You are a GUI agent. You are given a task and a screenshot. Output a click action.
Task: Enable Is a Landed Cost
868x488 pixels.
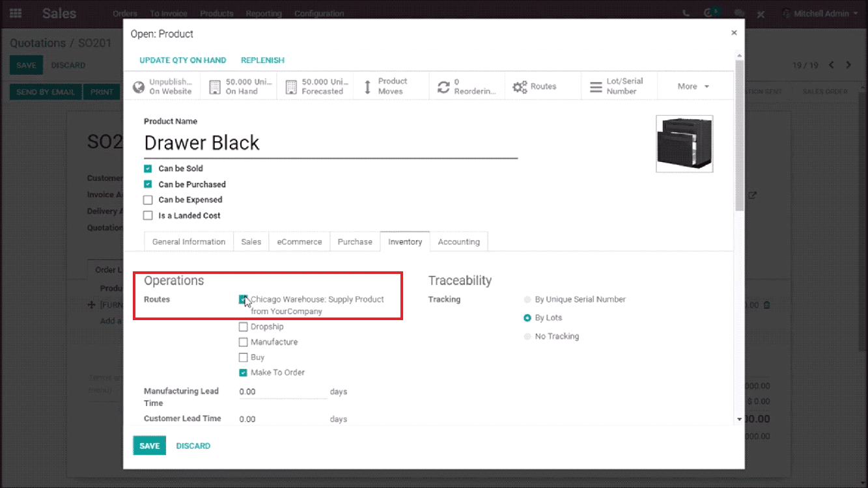[x=148, y=215]
